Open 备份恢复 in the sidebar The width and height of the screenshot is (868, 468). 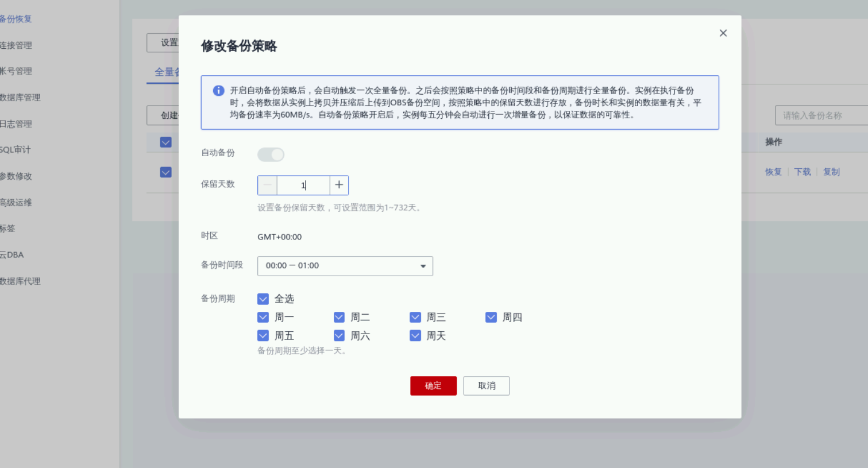tap(16, 19)
